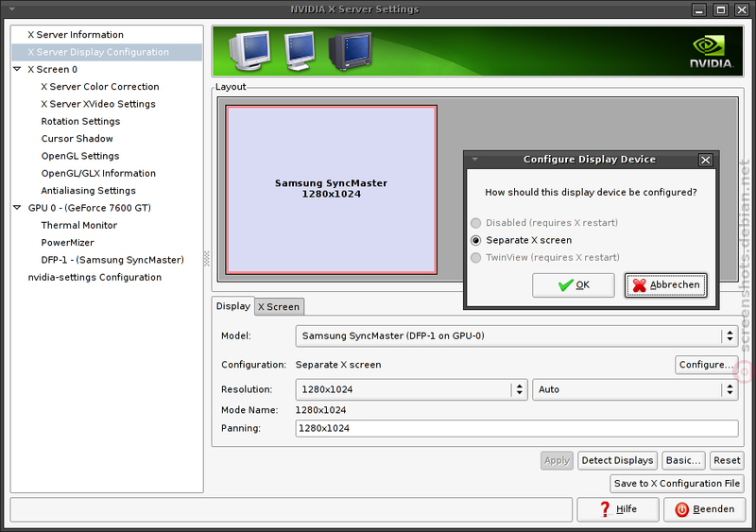Open DFP-1 - (Samsung SyncMaster) page
This screenshot has height=532, width=756.
(x=112, y=260)
